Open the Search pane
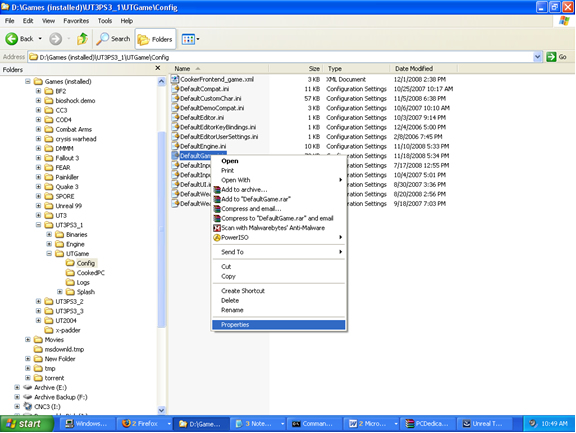 [x=113, y=39]
